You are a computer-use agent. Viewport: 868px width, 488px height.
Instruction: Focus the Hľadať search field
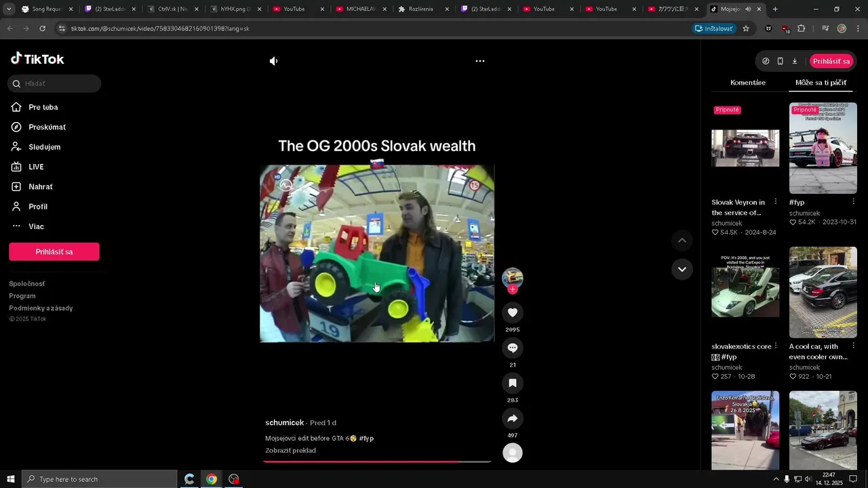54,84
